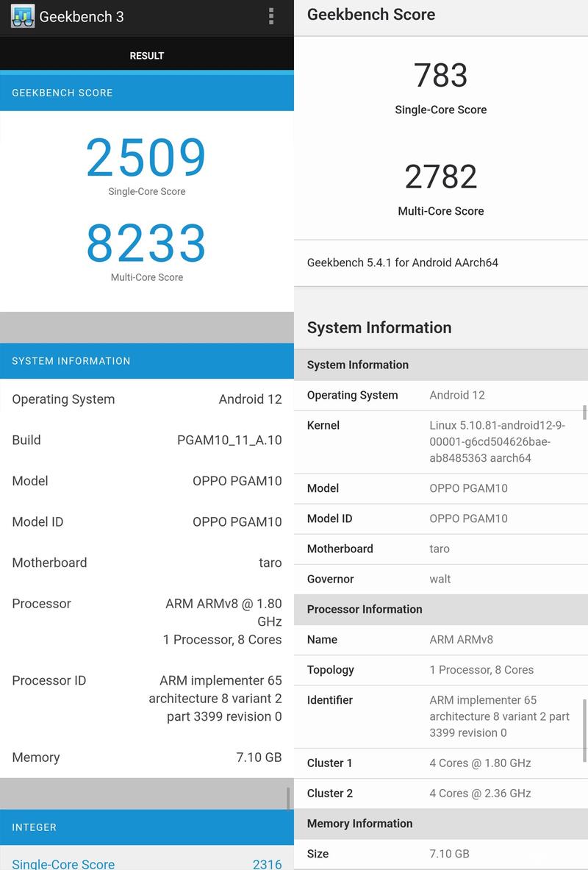Open the Geekbench 3 overflow menu
This screenshot has width=588, height=870.
coord(271,16)
